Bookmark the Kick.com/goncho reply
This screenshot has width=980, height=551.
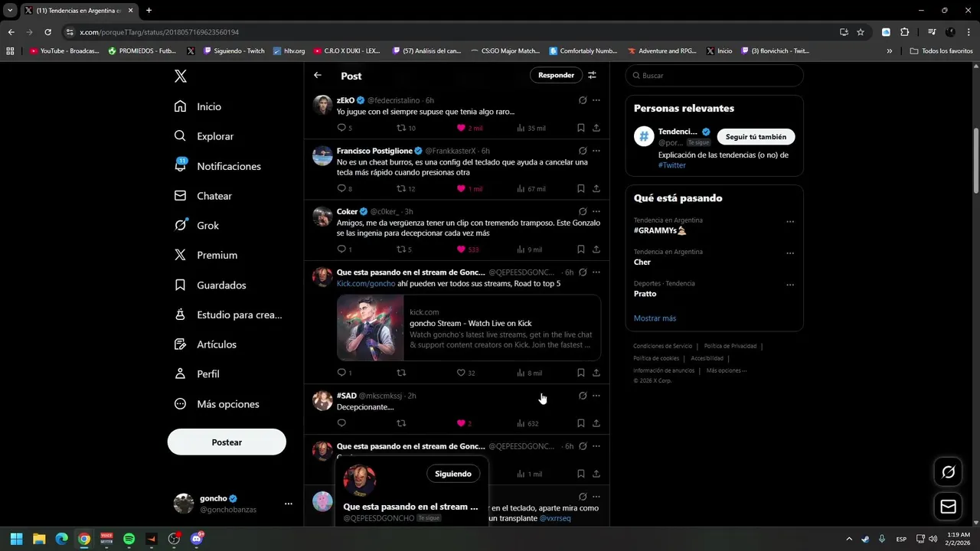580,373
